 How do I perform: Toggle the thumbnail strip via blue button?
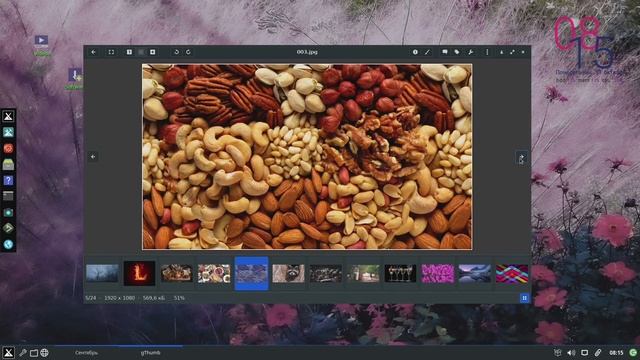point(524,298)
